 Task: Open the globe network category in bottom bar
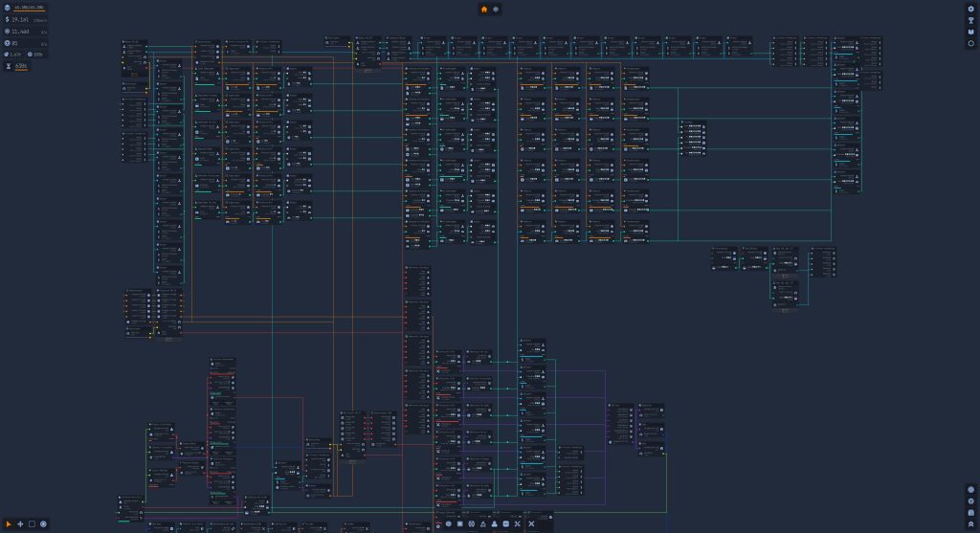click(471, 523)
